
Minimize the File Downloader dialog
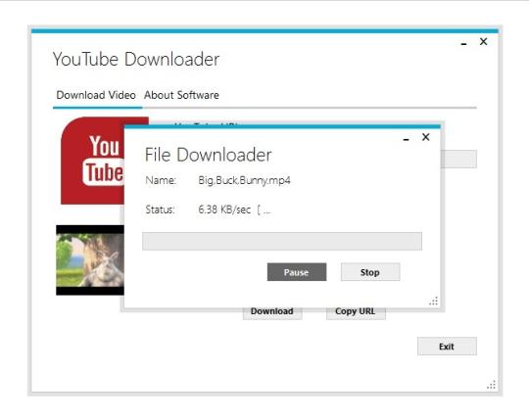point(407,139)
